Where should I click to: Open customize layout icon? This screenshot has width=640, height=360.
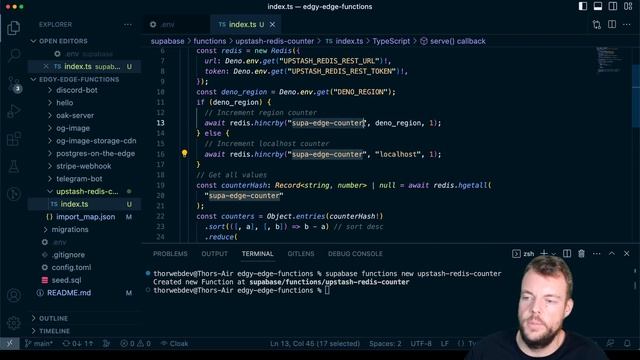(x=628, y=6)
